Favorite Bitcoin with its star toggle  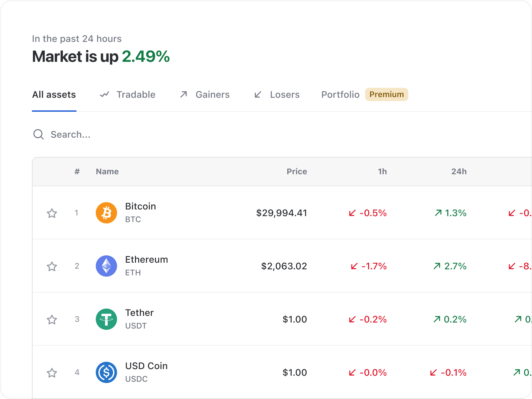point(52,213)
